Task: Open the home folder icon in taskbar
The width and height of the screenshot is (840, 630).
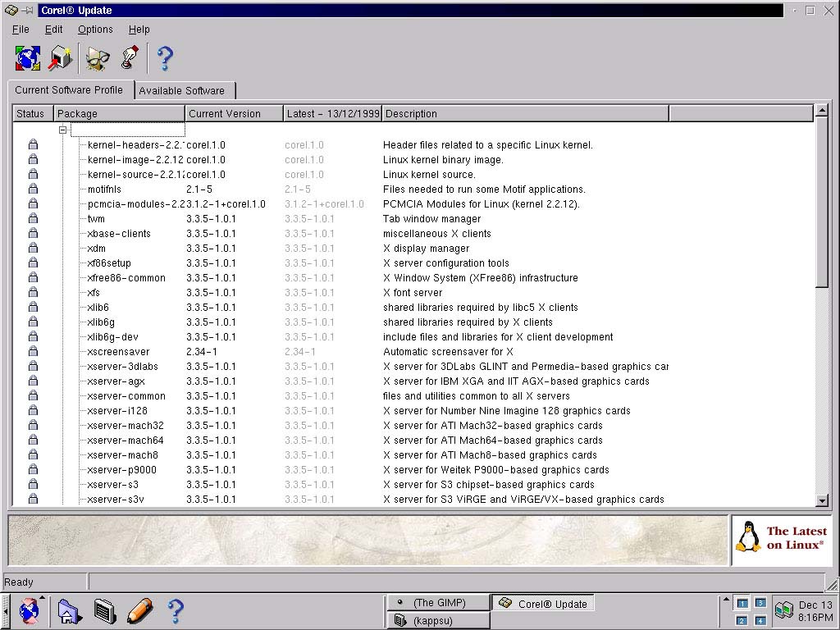Action: click(69, 611)
